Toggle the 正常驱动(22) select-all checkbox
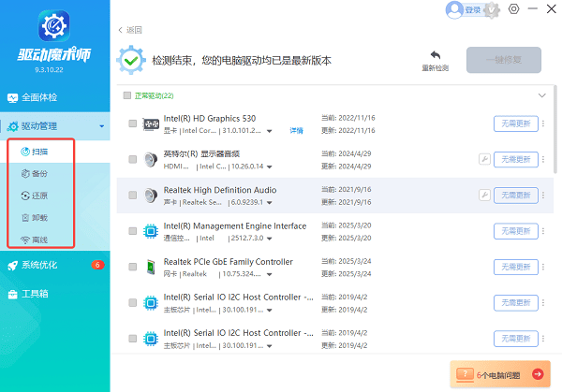The width and height of the screenshot is (562, 392). pos(126,95)
